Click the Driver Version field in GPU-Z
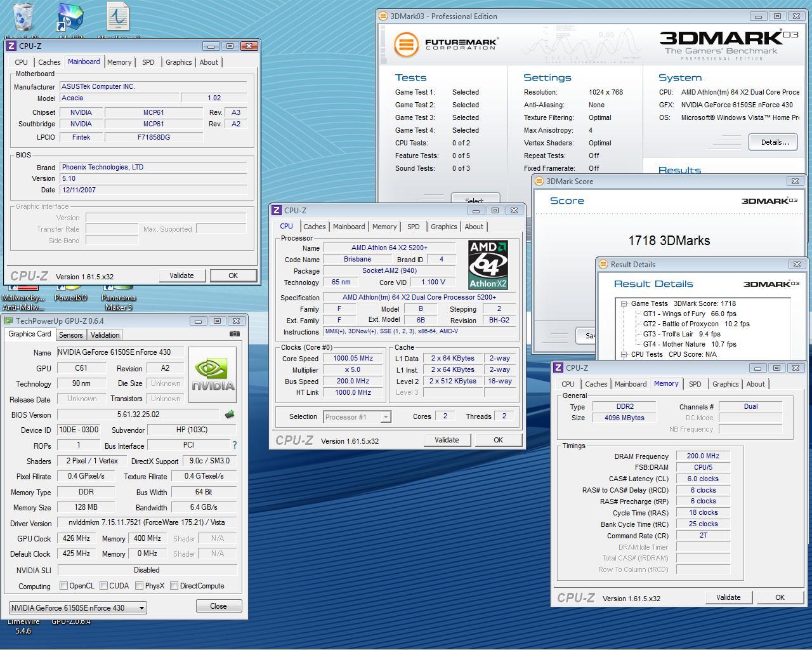The width and height of the screenshot is (812, 650). tap(147, 522)
